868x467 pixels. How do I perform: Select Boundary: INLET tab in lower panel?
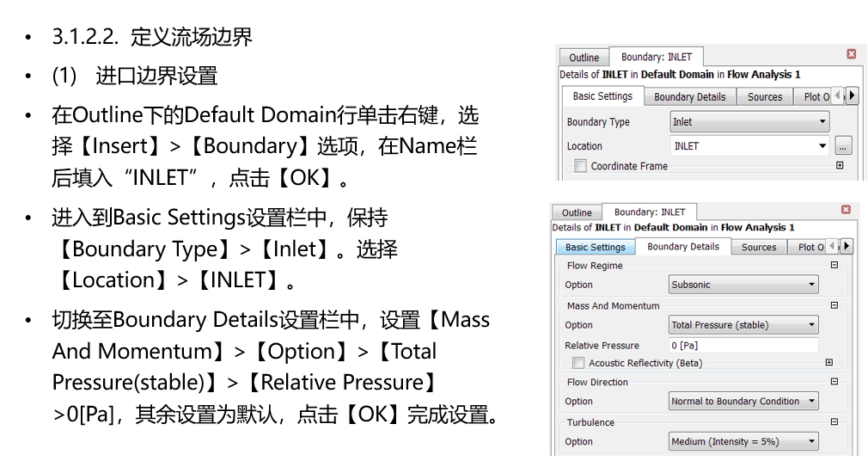click(650, 212)
